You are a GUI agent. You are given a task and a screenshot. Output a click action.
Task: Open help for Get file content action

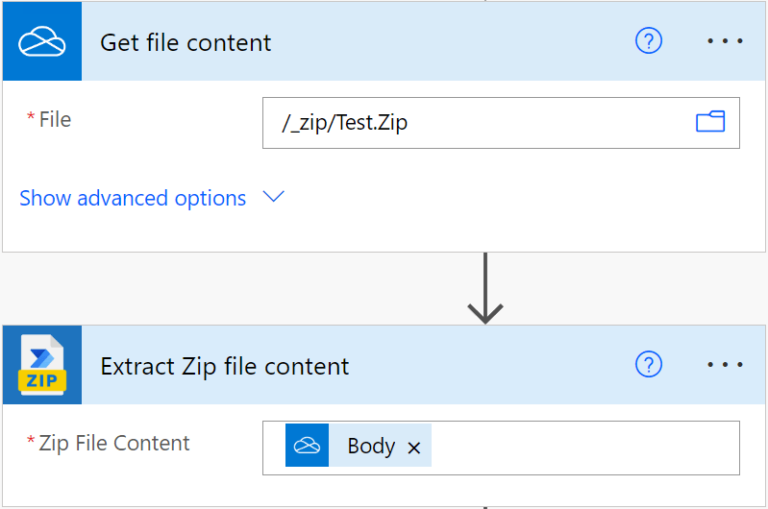649,41
